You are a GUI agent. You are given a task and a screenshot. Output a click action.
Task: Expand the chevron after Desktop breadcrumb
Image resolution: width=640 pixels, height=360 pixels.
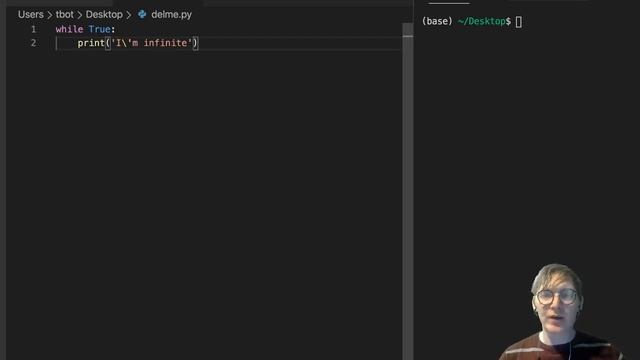pos(129,15)
